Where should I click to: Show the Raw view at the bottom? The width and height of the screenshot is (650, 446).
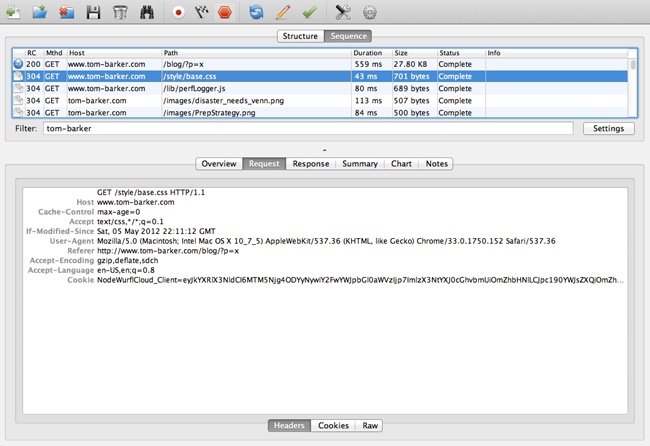click(370, 426)
